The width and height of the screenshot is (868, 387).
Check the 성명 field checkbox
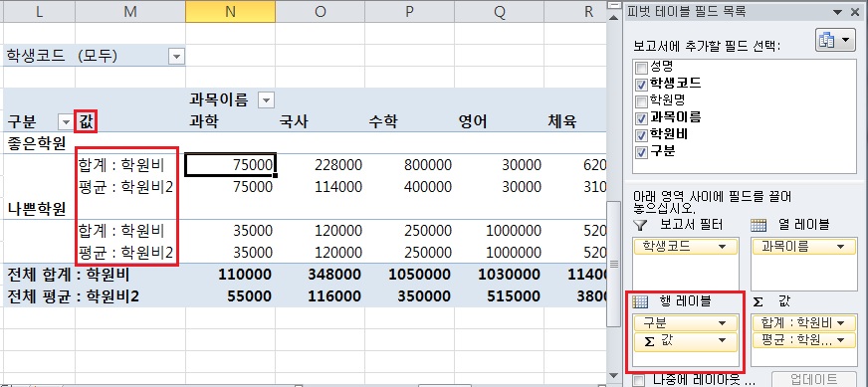coord(642,68)
